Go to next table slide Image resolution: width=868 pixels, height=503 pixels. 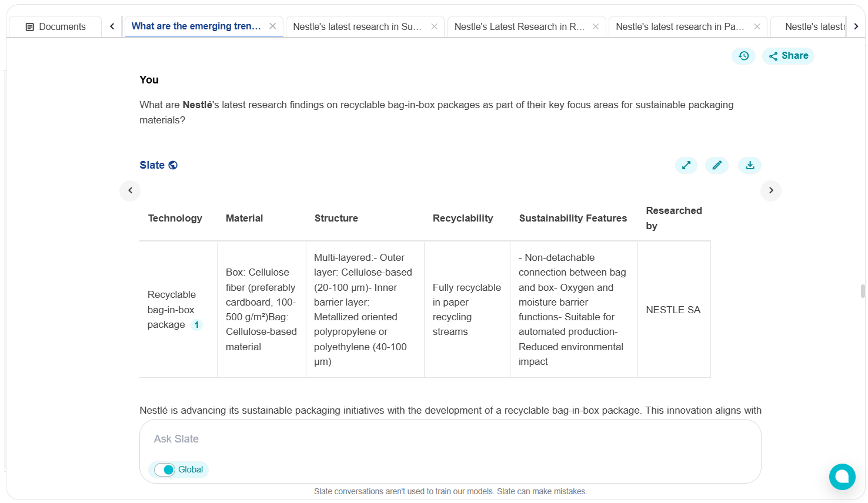(x=770, y=190)
